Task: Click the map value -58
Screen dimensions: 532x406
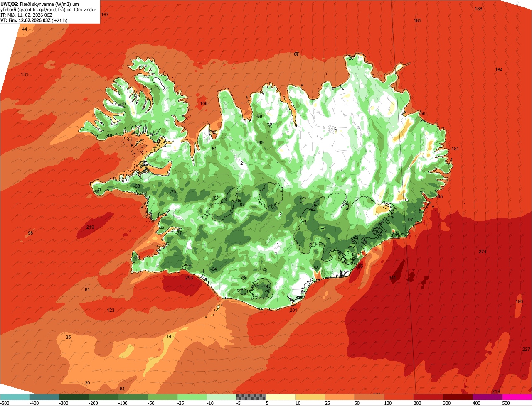Action: pos(259,116)
